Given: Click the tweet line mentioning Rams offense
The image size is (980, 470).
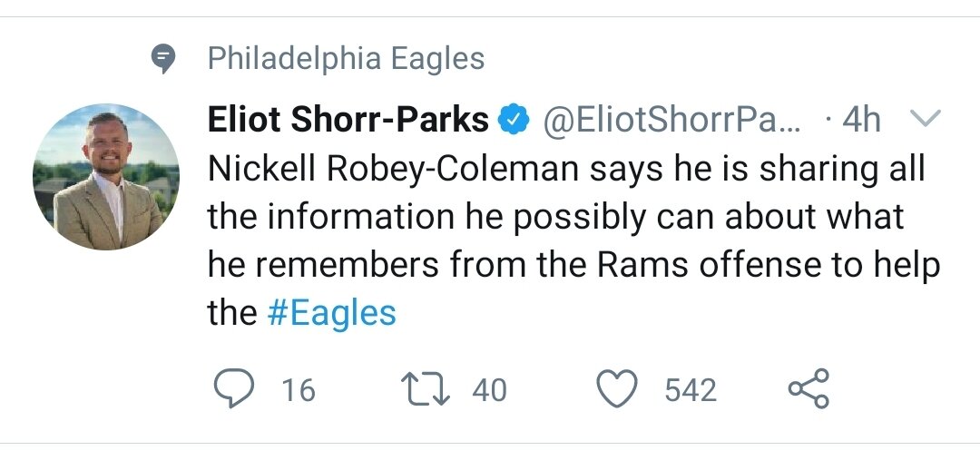Looking at the screenshot, I should point(572,265).
